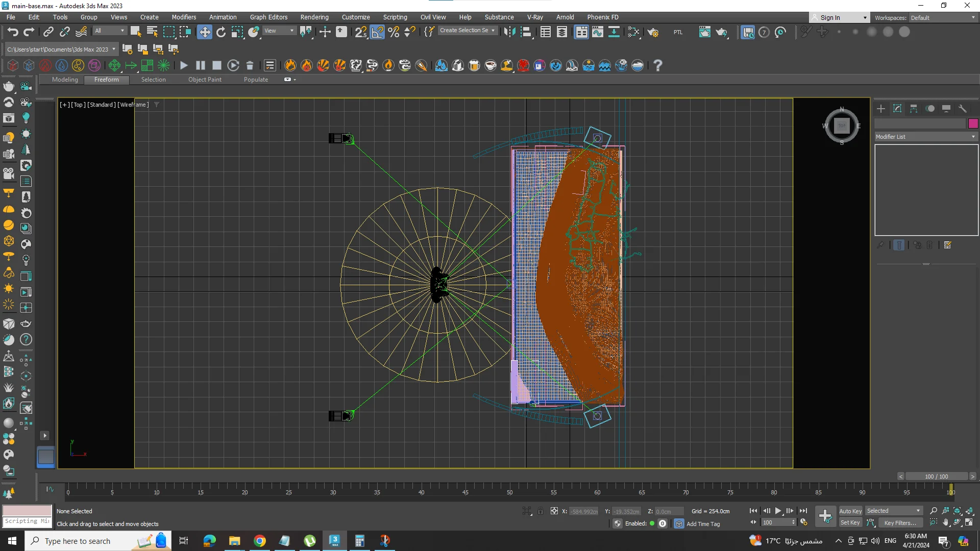The height and width of the screenshot is (551, 980).
Task: Open the Modifiers menu
Action: click(184, 17)
